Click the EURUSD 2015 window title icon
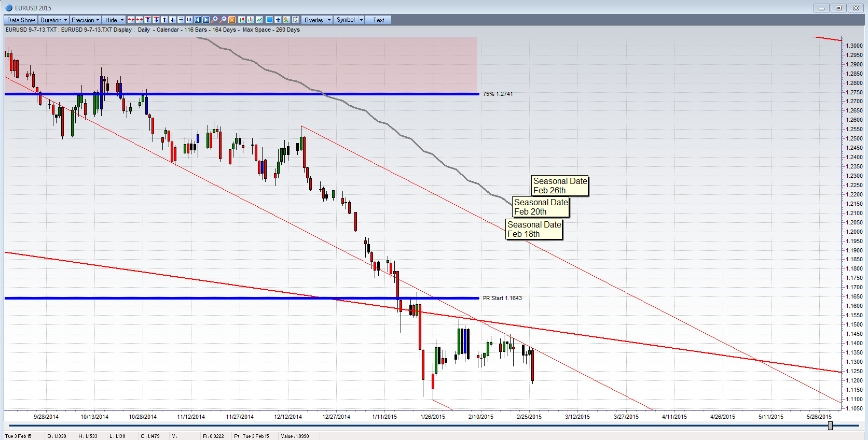Screen dimensions: 868x440 click(9, 8)
